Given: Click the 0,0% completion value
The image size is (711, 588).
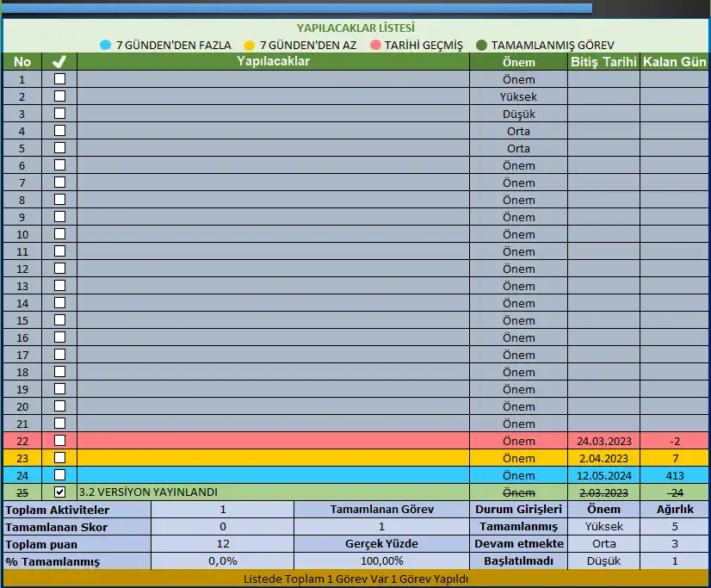Looking at the screenshot, I should (x=223, y=560).
